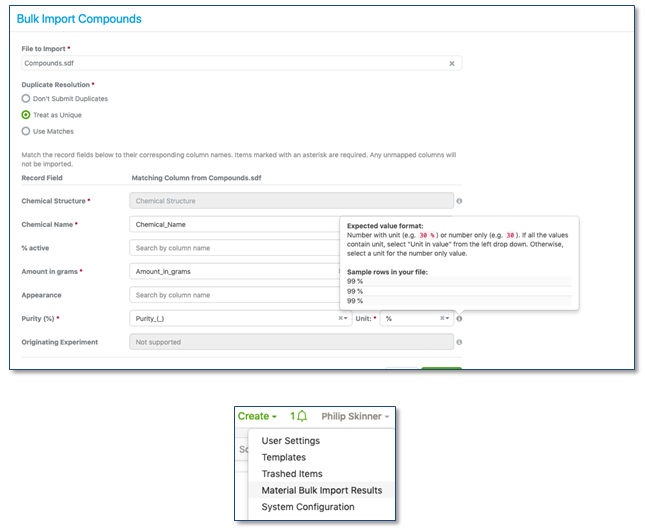
Task: Select User Settings from menu
Action: pos(290,441)
